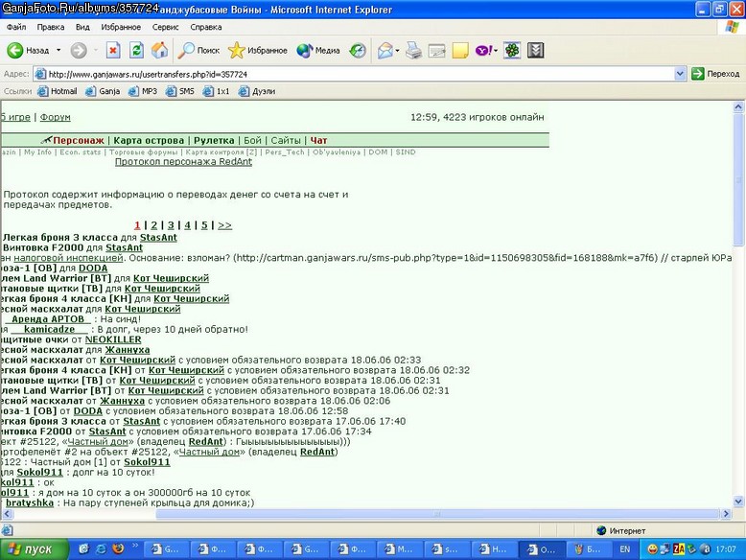746x560 pixels.
Task: Open the Файл menu
Action: (x=16, y=27)
